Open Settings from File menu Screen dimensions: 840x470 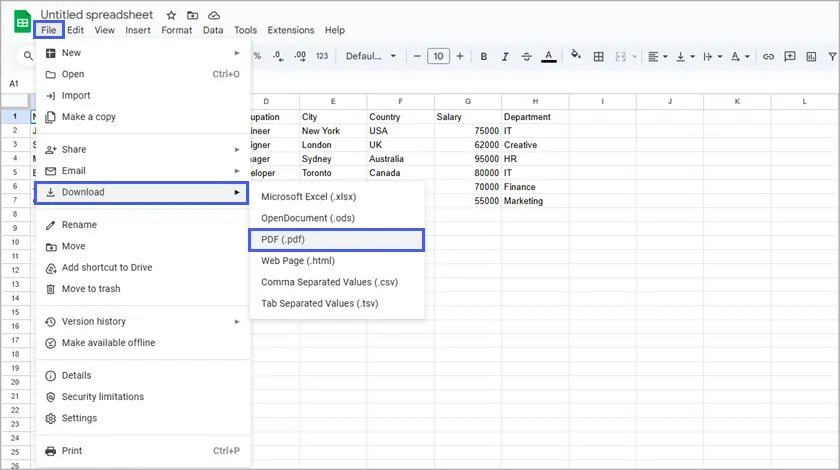tap(142, 419)
